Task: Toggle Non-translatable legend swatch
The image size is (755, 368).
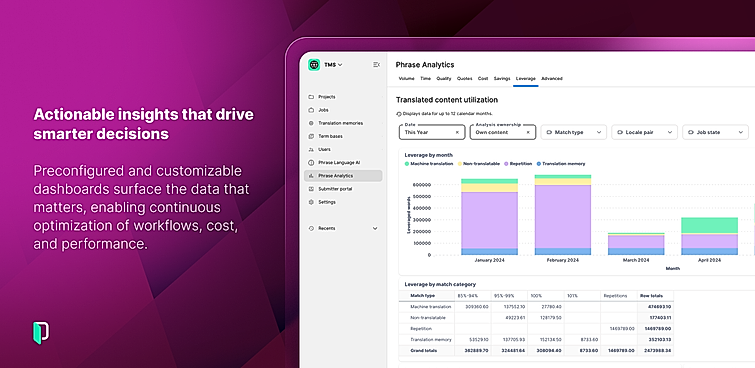Action: tap(459, 164)
